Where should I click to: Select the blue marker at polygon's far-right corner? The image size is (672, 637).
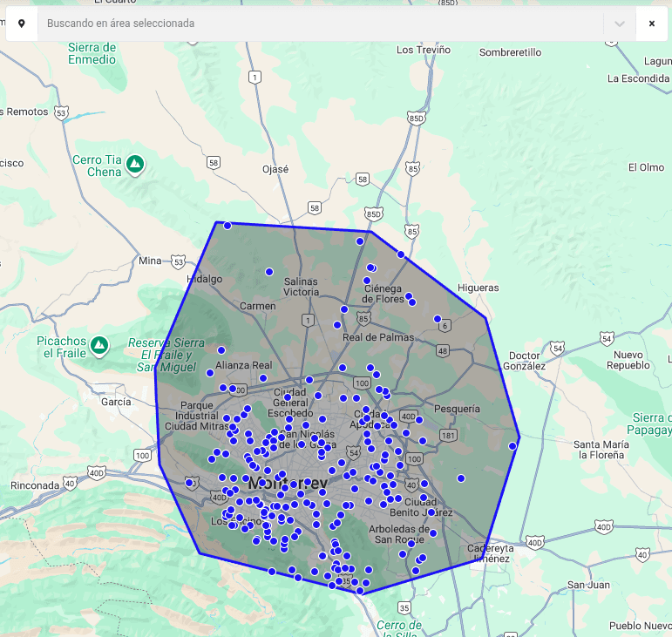pyautogui.click(x=512, y=446)
